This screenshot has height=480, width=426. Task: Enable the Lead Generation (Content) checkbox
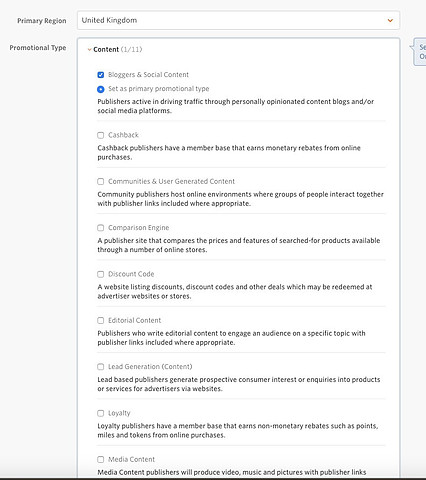pyautogui.click(x=101, y=367)
